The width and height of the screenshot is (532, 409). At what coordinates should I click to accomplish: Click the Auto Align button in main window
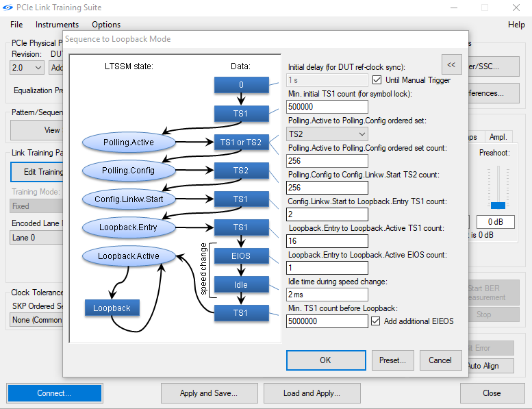click(491, 366)
